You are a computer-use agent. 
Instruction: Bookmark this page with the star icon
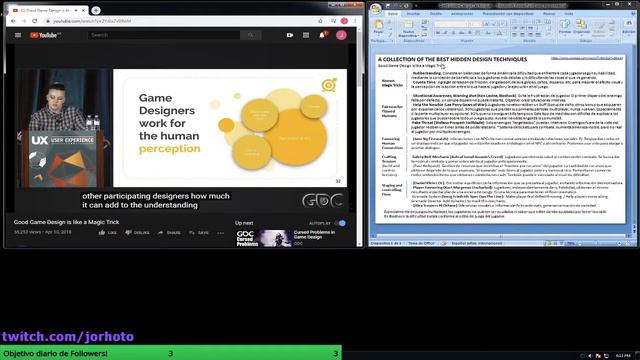[320, 21]
